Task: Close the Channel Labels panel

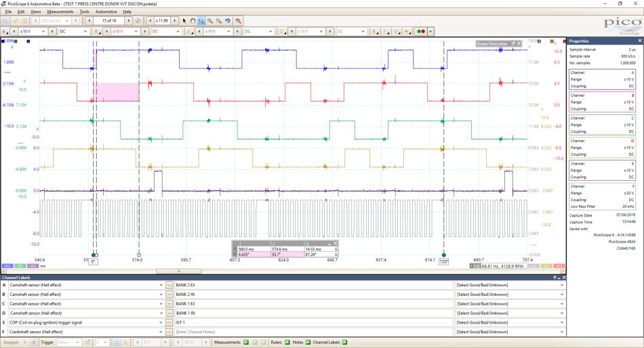Action: pos(563,278)
